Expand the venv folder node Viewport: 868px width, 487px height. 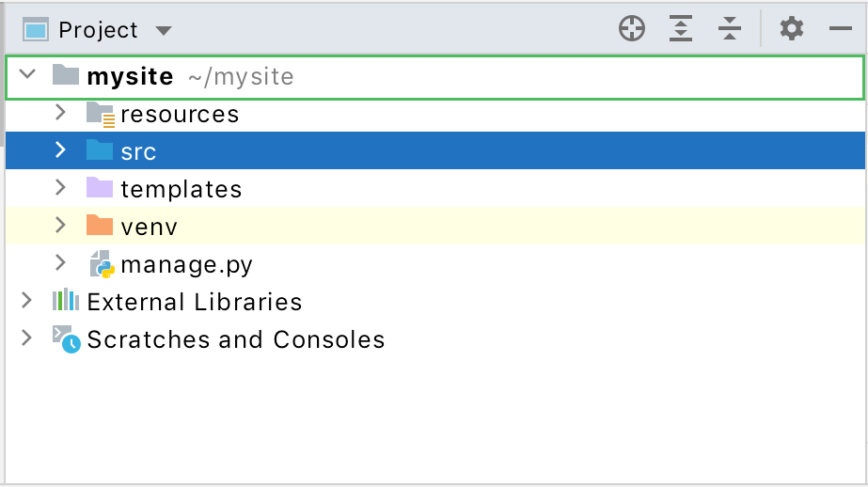tap(61, 226)
